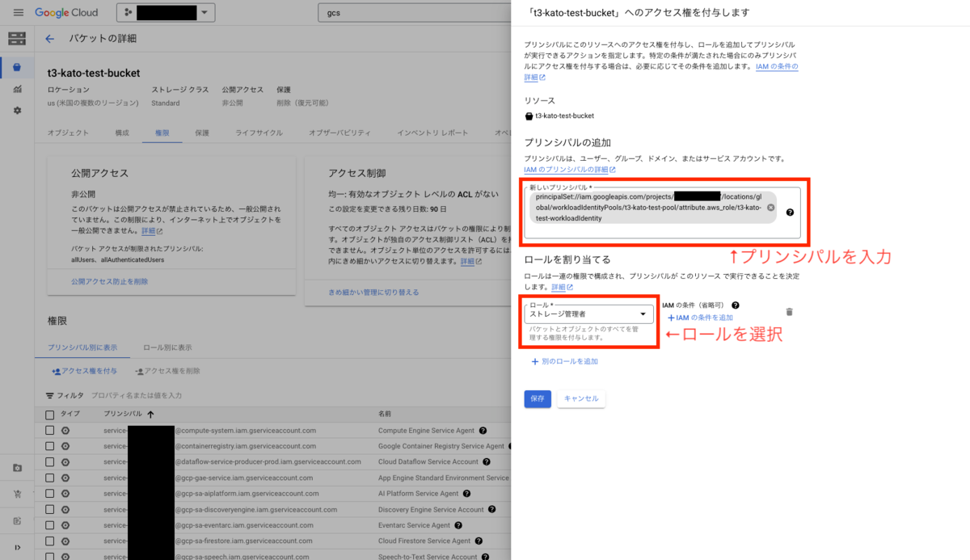Image resolution: width=970 pixels, height=560 pixels.
Task: Click help icon for AI Platform Service Agent
Action: pyautogui.click(x=467, y=494)
